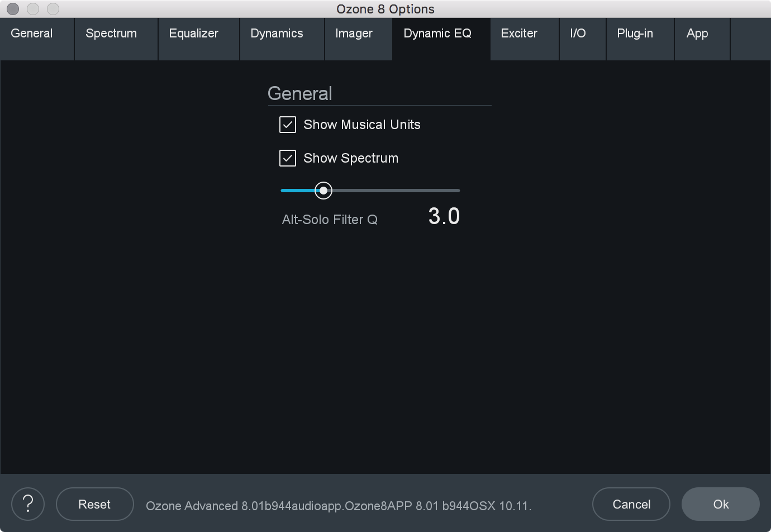Click the Show Spectrum label text

(x=351, y=158)
